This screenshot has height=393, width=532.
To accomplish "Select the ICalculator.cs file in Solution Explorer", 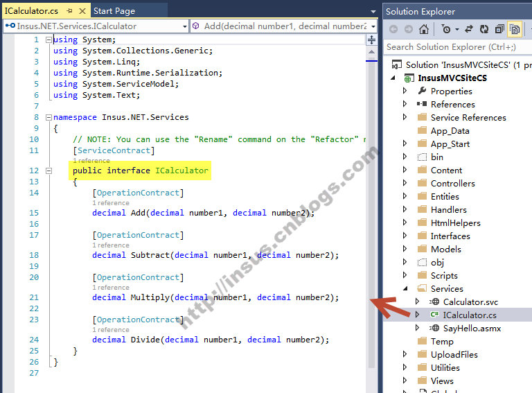I will pos(470,315).
